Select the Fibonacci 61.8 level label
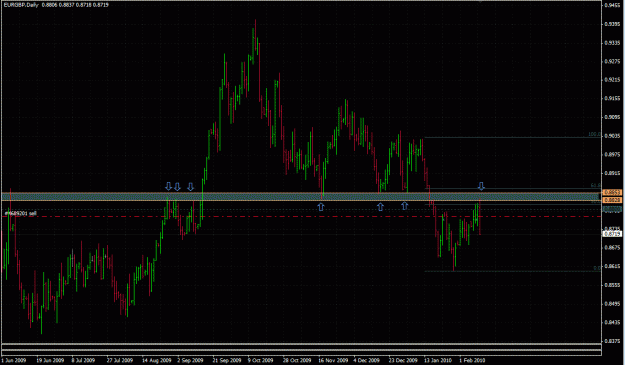The width and height of the screenshot is (625, 365). coord(595,186)
